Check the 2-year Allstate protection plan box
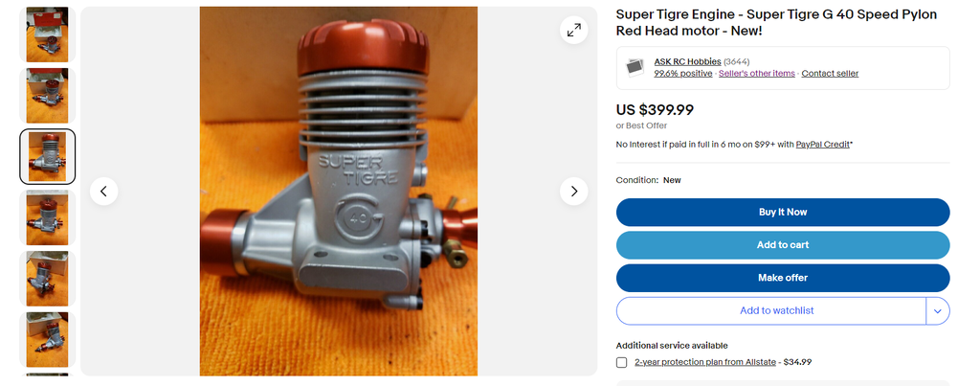 621,362
